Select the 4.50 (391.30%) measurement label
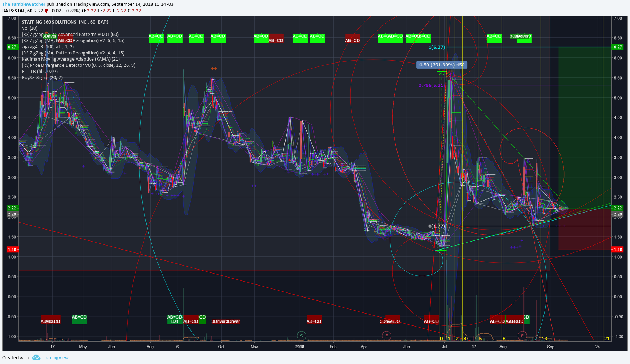 (442, 65)
